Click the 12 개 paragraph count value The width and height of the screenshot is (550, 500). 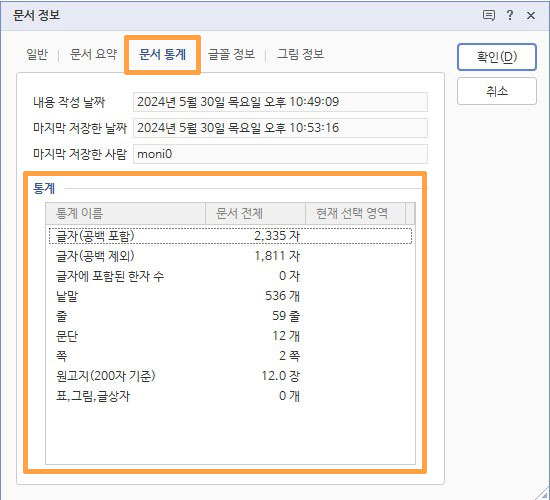point(286,336)
